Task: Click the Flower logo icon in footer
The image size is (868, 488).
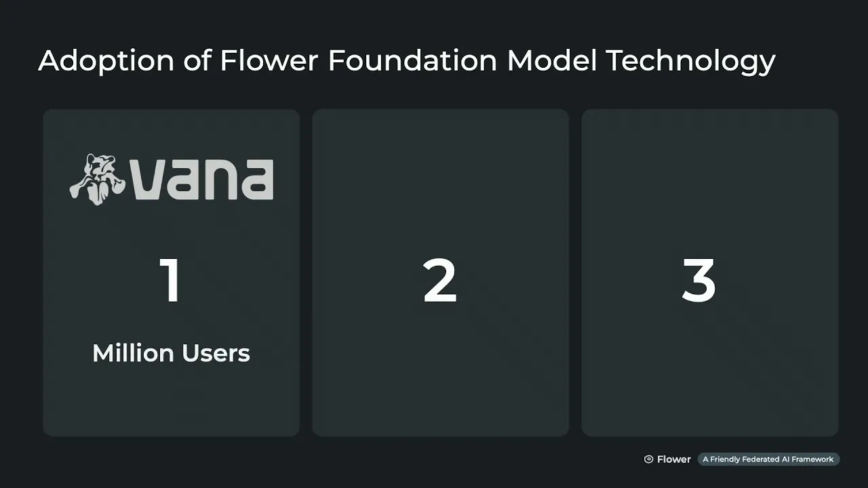Action: tap(648, 460)
